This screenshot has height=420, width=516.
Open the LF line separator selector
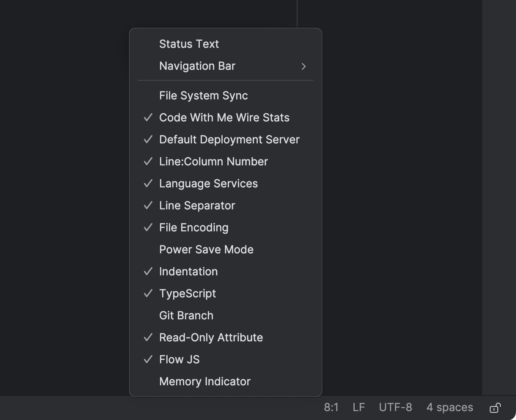coord(358,407)
